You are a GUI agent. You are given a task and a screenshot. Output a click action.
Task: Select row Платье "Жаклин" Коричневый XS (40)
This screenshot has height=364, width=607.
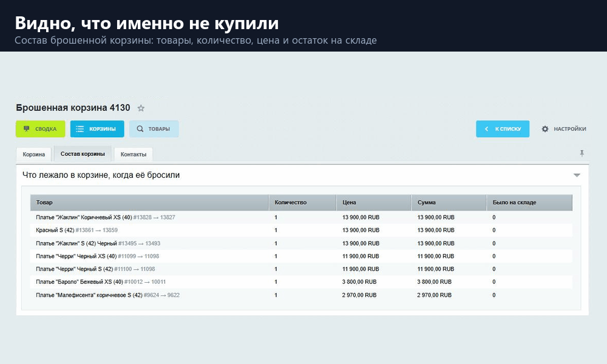pyautogui.click(x=301, y=217)
